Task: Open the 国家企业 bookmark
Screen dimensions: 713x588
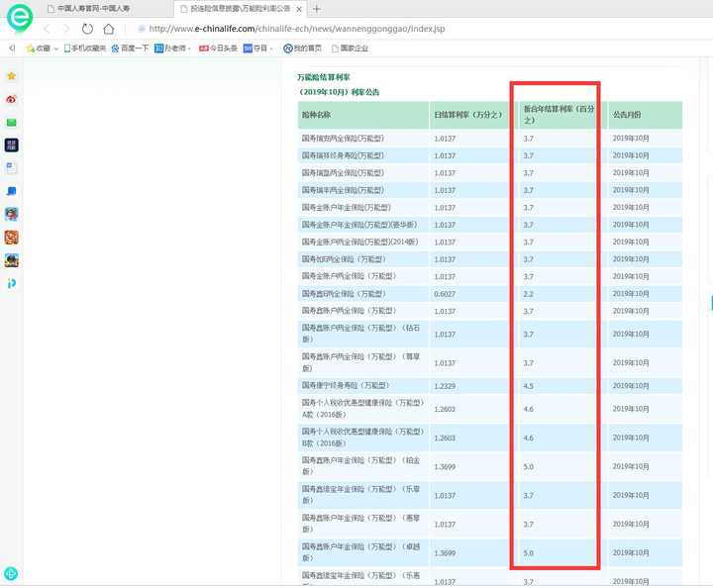Action: (350, 49)
